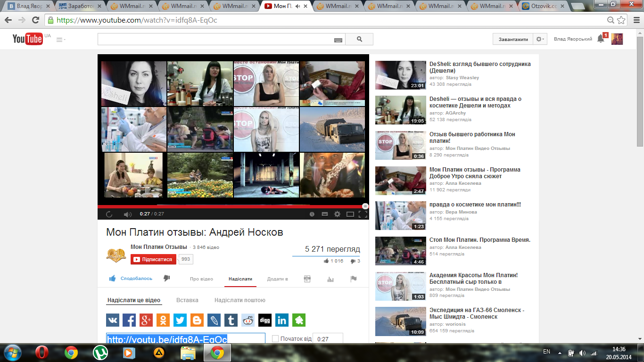The height and width of the screenshot is (362, 644).
Task: Click the start time field showing 0:27
Action: (328, 339)
